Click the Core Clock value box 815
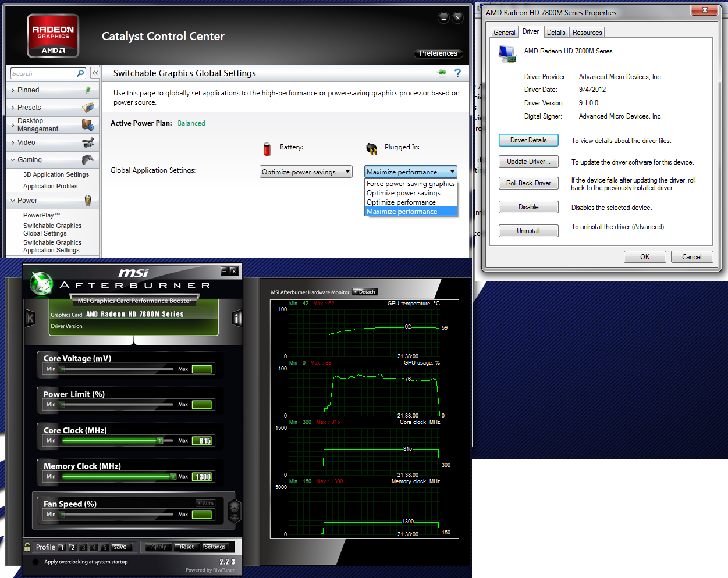The width and height of the screenshot is (728, 578). pyautogui.click(x=202, y=441)
